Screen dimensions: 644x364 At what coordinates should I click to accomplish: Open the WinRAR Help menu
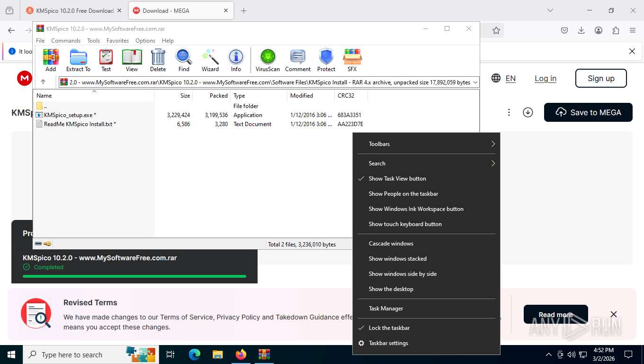coord(168,41)
